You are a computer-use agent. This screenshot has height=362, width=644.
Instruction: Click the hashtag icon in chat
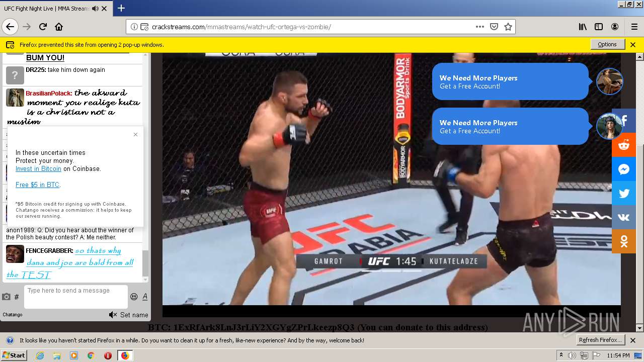(x=17, y=297)
